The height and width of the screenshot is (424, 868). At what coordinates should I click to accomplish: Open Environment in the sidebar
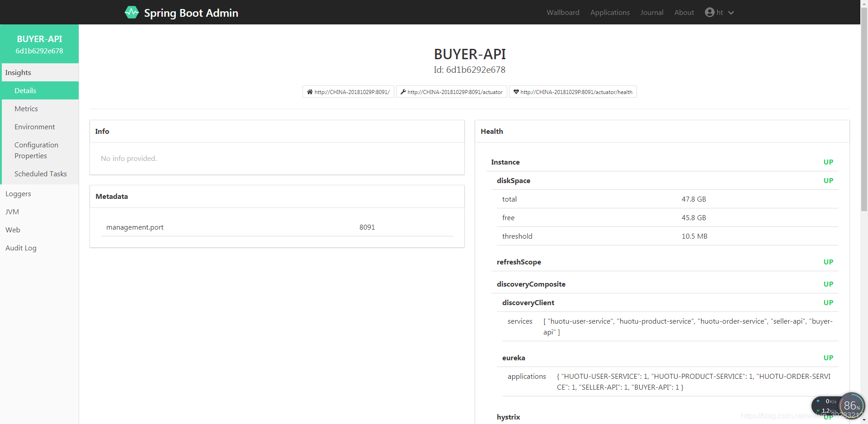point(40,127)
